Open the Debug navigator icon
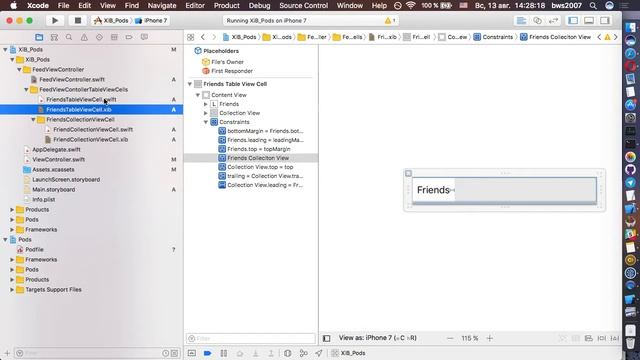The height and width of the screenshot is (360, 640). point(114,37)
